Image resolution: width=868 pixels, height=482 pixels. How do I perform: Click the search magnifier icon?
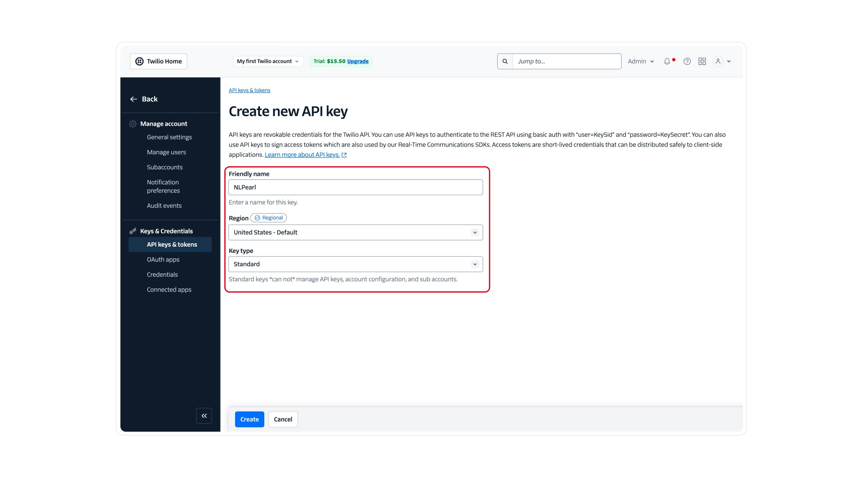click(x=505, y=61)
